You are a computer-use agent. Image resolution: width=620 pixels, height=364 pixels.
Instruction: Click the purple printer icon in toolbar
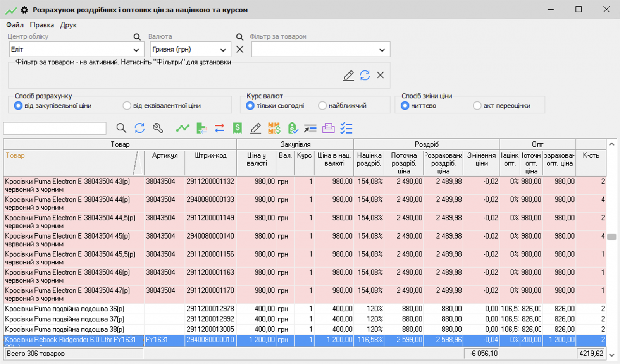(x=328, y=128)
